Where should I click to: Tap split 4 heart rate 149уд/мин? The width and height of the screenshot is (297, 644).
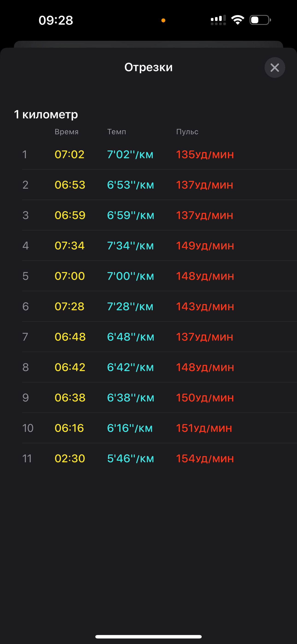click(x=205, y=246)
